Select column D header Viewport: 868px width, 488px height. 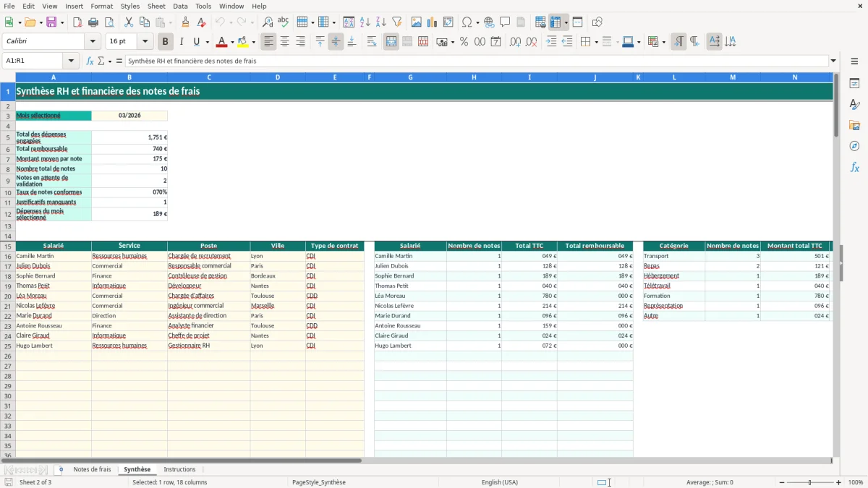[x=278, y=77]
